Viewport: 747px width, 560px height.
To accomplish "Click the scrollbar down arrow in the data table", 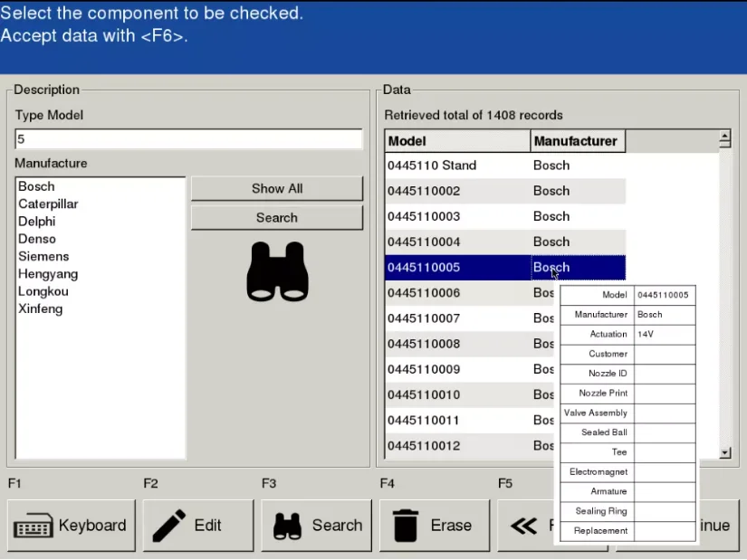I will pos(724,452).
